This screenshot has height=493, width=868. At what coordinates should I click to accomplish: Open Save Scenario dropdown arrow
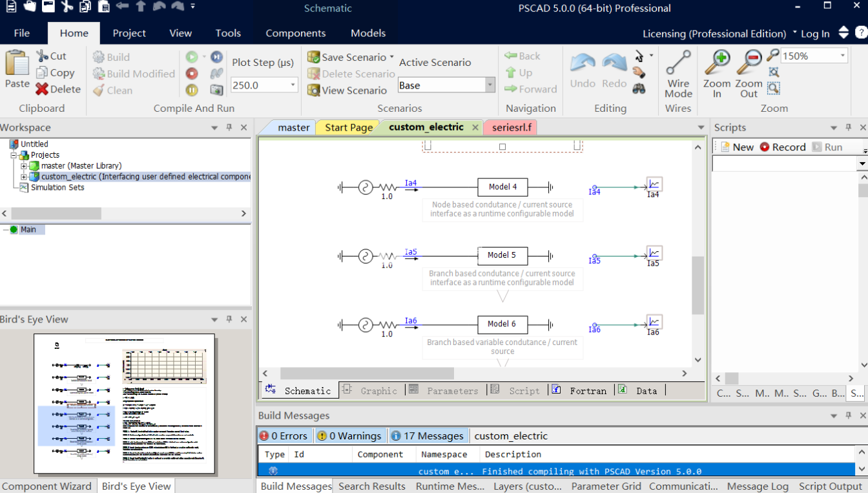click(x=391, y=57)
